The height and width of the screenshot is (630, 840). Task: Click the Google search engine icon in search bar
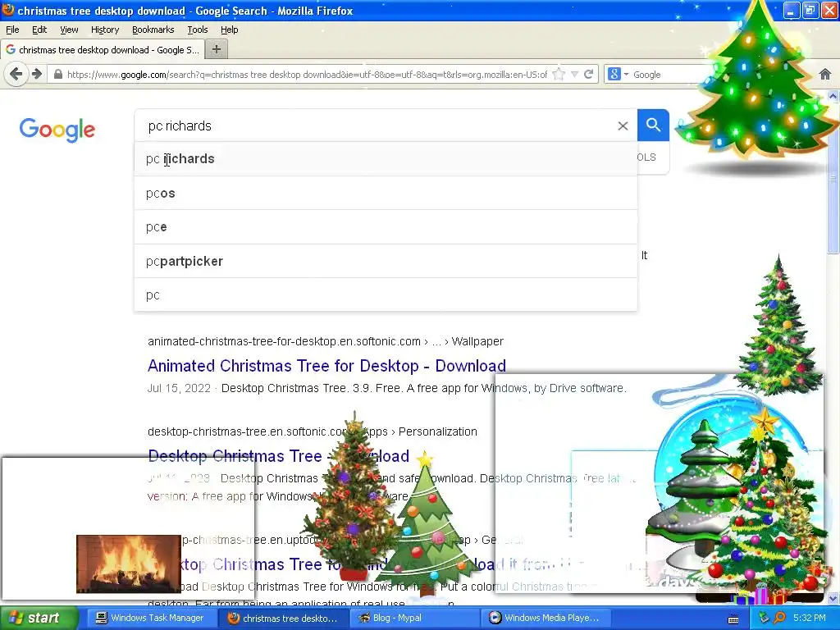click(x=614, y=75)
